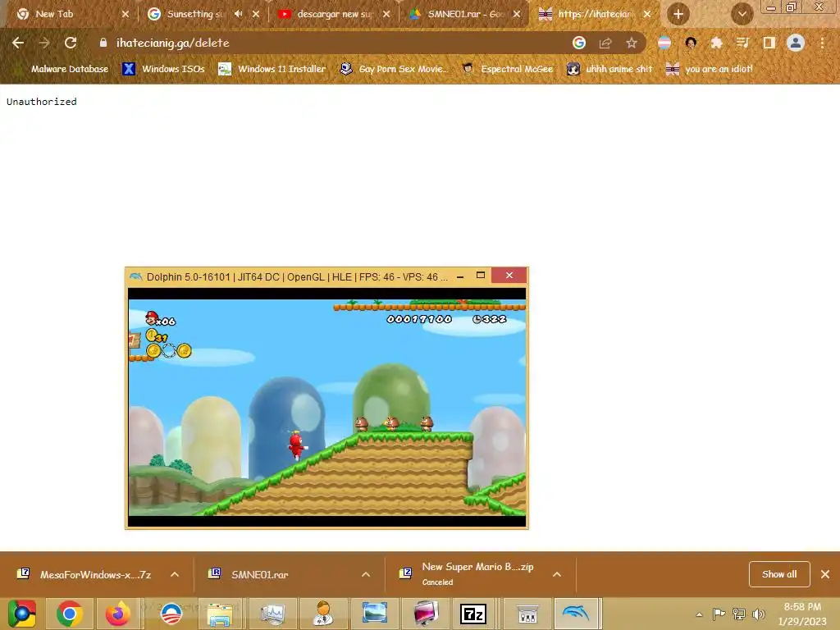Open the Chrome profile avatar
Screen dimensions: 840x630
pos(796,43)
